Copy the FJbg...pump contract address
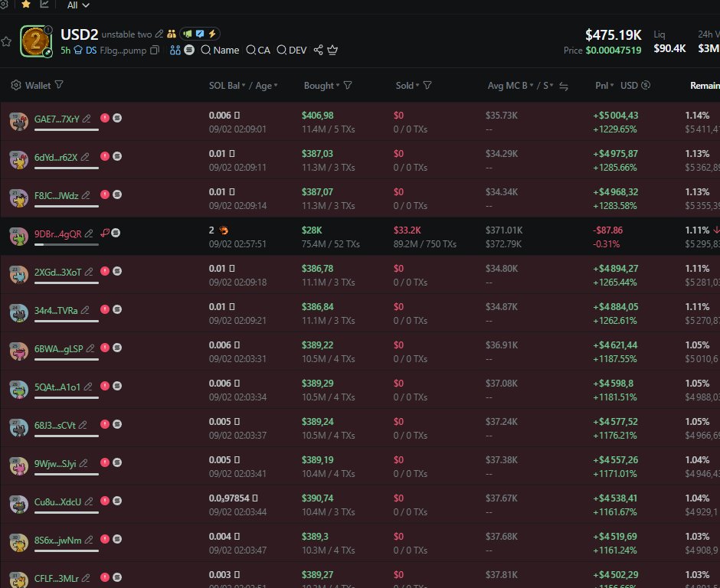The height and width of the screenshot is (588, 720). click(x=155, y=50)
